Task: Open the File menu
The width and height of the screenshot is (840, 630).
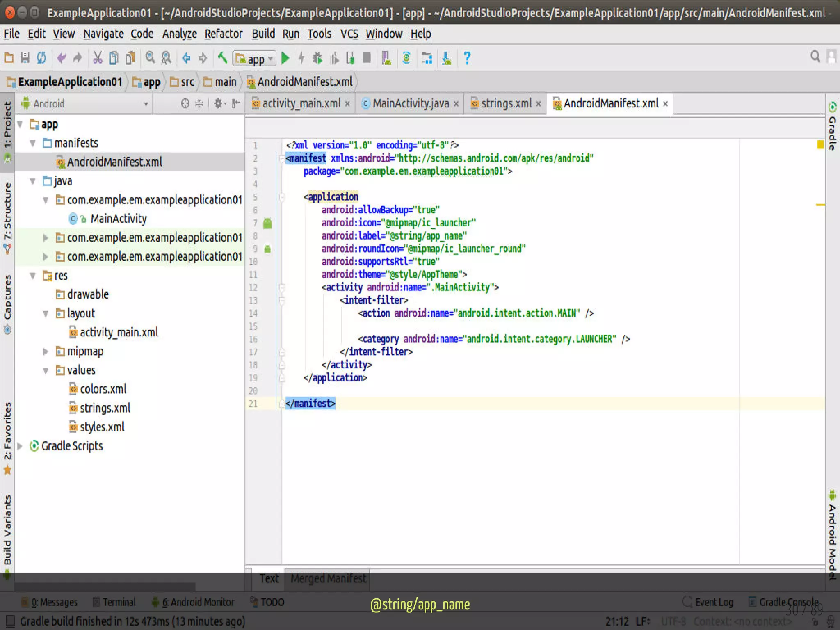Action: pos(11,34)
